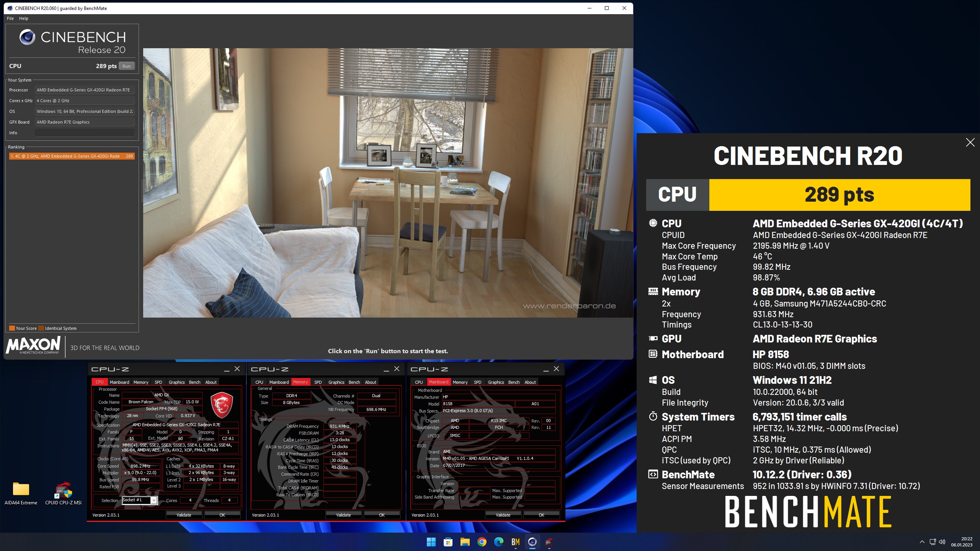Open Mainboard tab in the first CPU-Z window

click(x=119, y=382)
